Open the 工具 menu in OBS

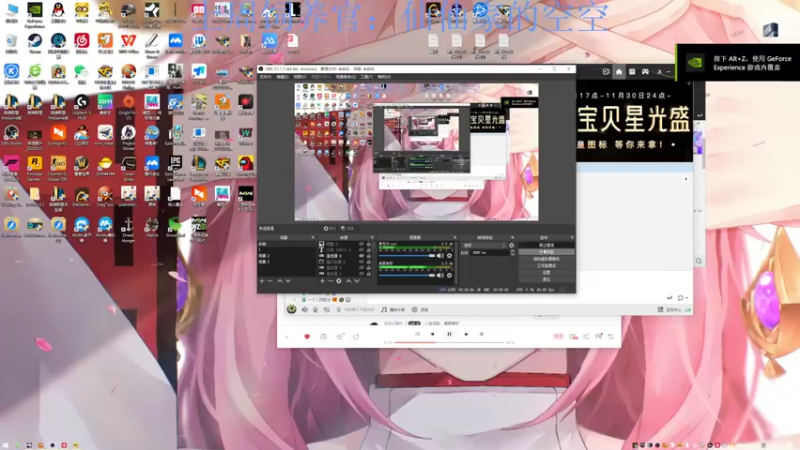[x=366, y=77]
